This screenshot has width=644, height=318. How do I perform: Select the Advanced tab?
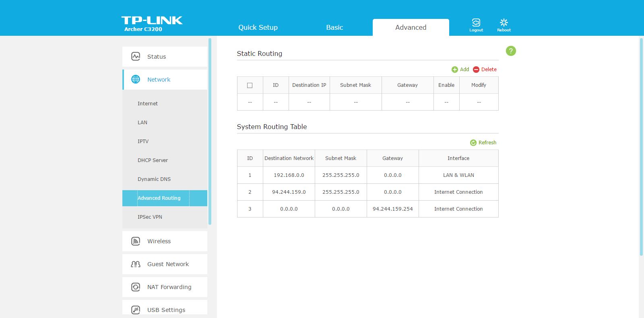coord(411,27)
